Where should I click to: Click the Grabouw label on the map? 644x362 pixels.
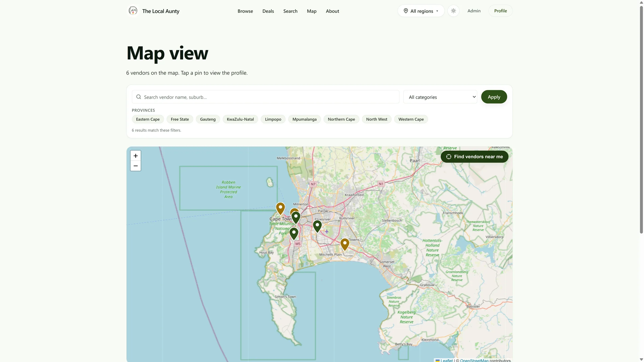click(x=427, y=285)
